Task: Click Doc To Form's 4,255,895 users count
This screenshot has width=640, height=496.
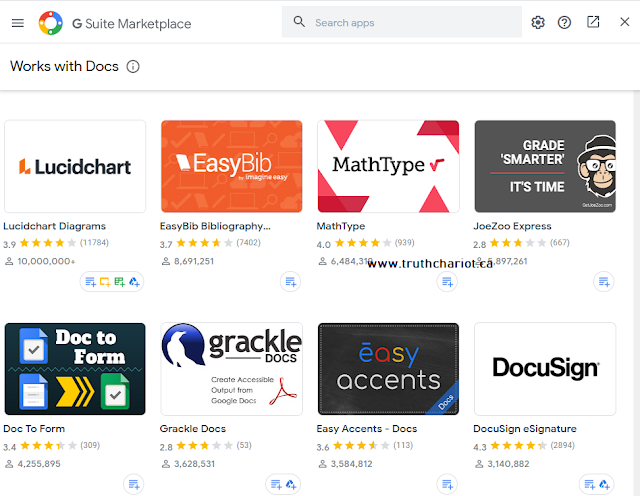Action: 33,464
